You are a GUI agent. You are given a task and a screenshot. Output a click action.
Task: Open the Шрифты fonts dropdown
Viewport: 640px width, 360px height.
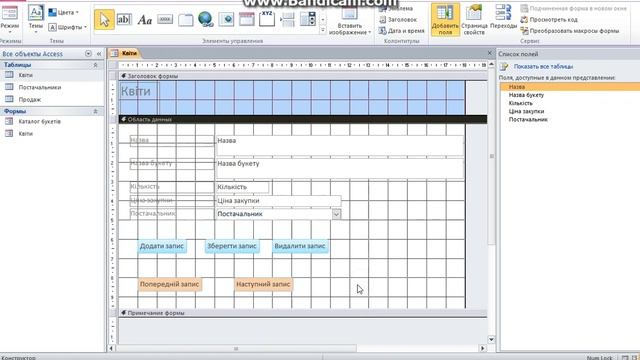(68, 27)
